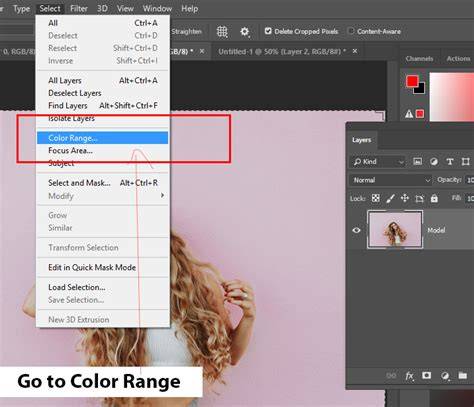Lock transparent pixels in Layers panel

click(x=376, y=198)
